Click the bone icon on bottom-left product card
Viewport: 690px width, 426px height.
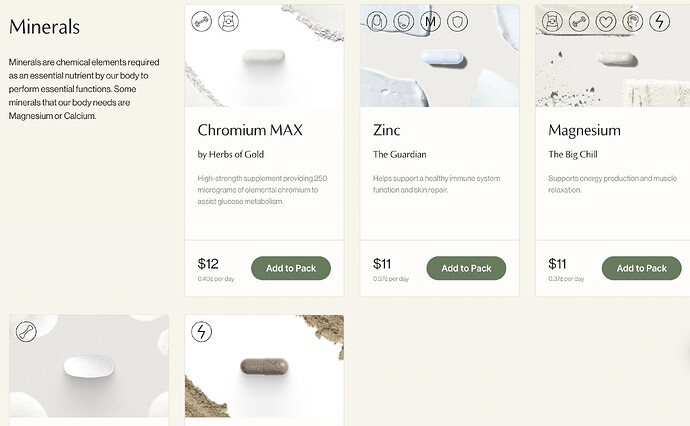click(x=26, y=331)
